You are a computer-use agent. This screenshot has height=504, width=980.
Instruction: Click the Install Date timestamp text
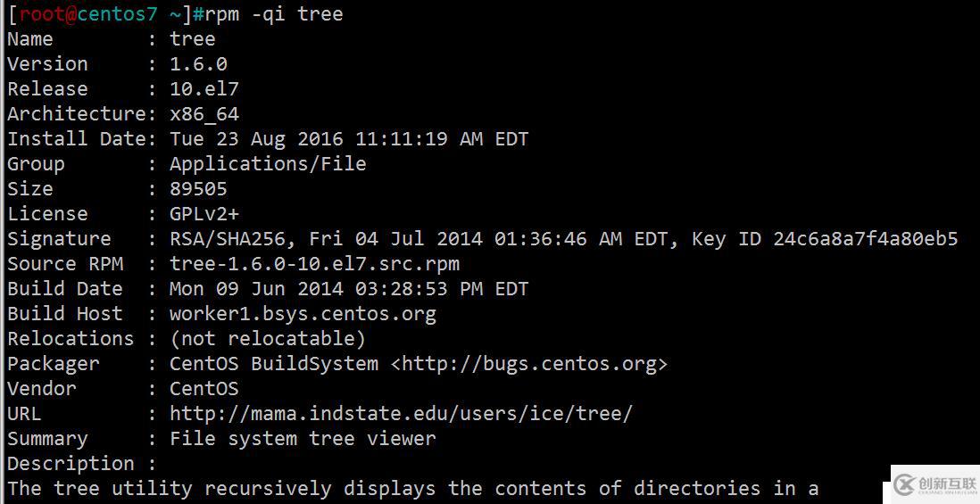pyautogui.click(x=349, y=138)
